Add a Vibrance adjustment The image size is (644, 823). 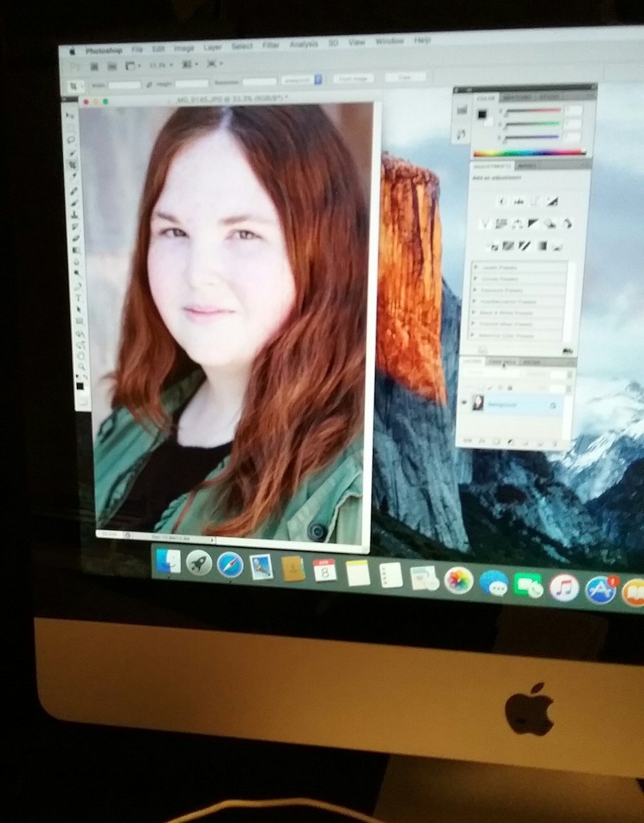click(x=484, y=224)
